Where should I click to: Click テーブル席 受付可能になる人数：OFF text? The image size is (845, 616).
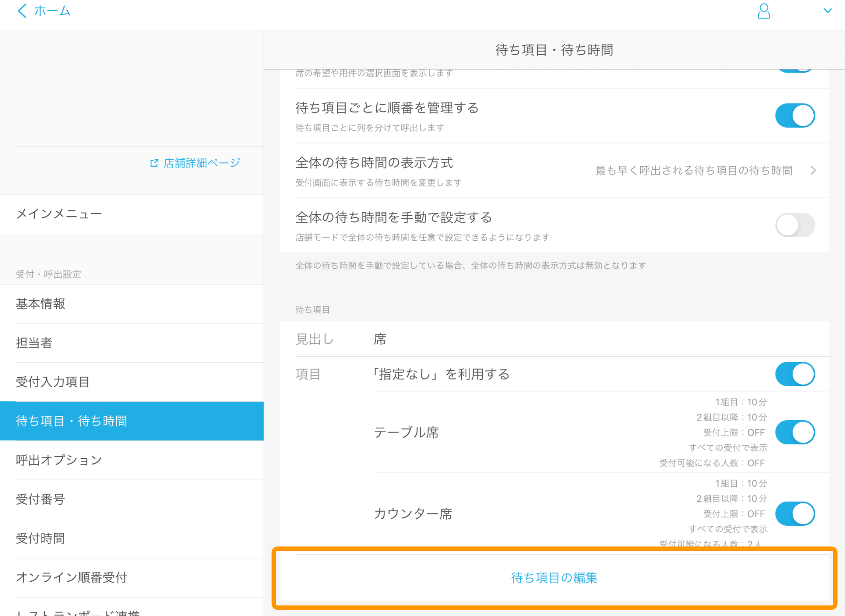(712, 463)
